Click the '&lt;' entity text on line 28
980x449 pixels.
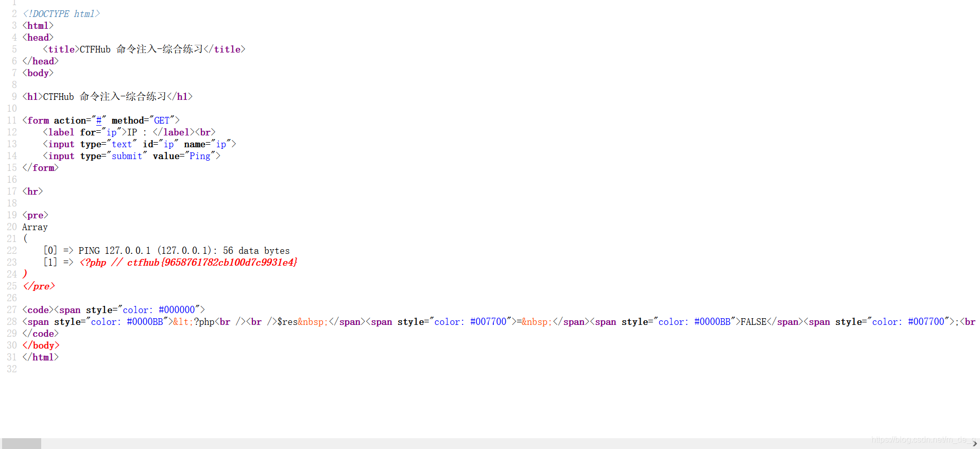tap(183, 322)
